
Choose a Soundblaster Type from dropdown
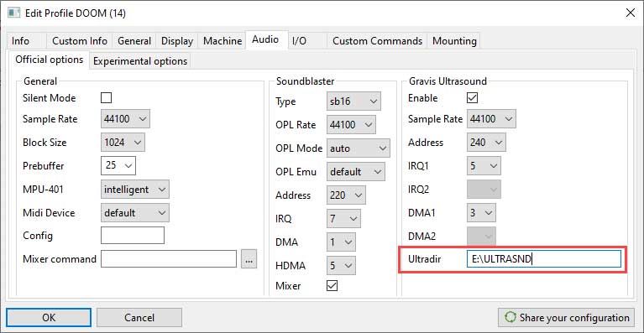353,101
